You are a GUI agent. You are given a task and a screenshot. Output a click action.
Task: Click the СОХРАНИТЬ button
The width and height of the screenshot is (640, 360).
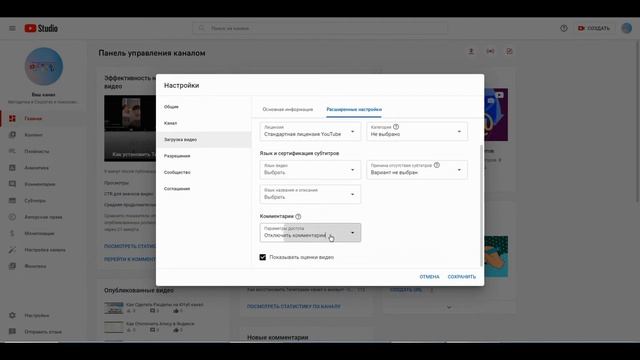pyautogui.click(x=462, y=277)
